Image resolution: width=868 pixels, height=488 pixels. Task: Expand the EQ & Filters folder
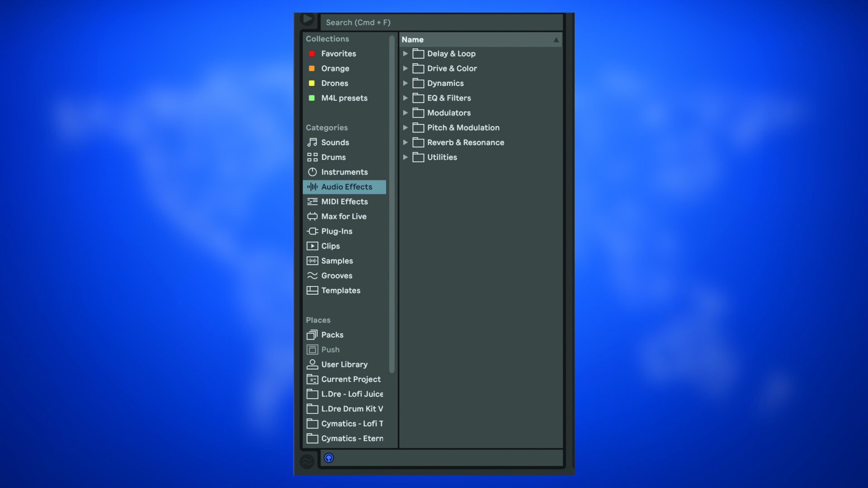(x=406, y=98)
